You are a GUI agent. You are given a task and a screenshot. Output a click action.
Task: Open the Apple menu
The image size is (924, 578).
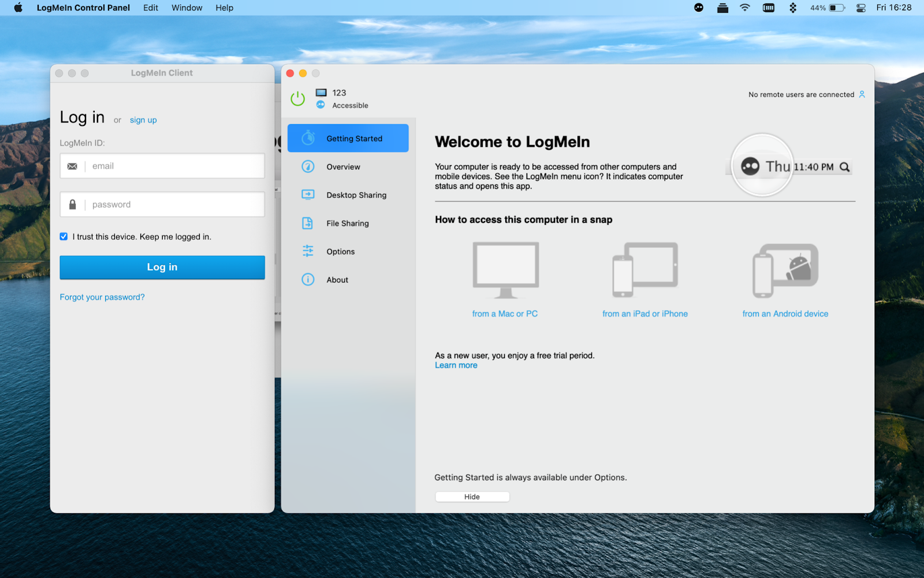18,8
